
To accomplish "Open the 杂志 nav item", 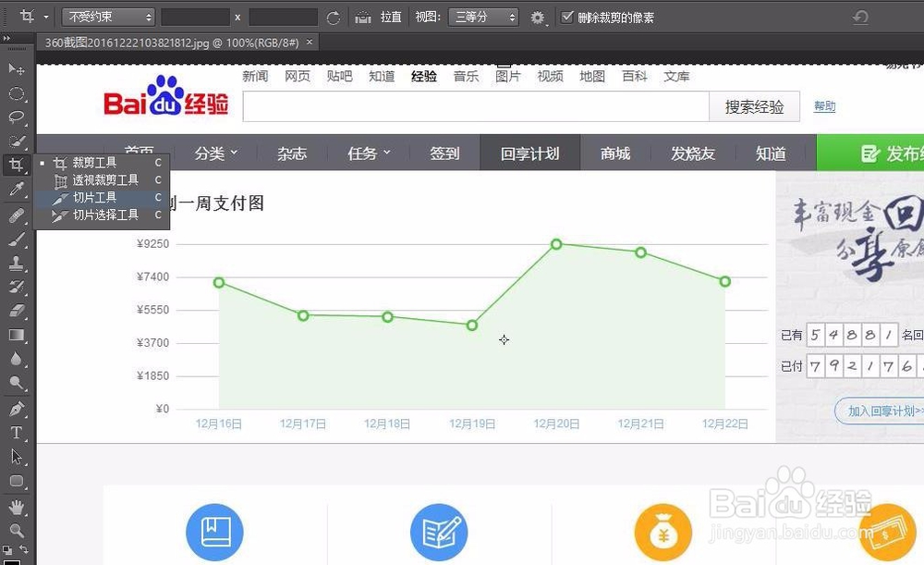I will tap(292, 154).
